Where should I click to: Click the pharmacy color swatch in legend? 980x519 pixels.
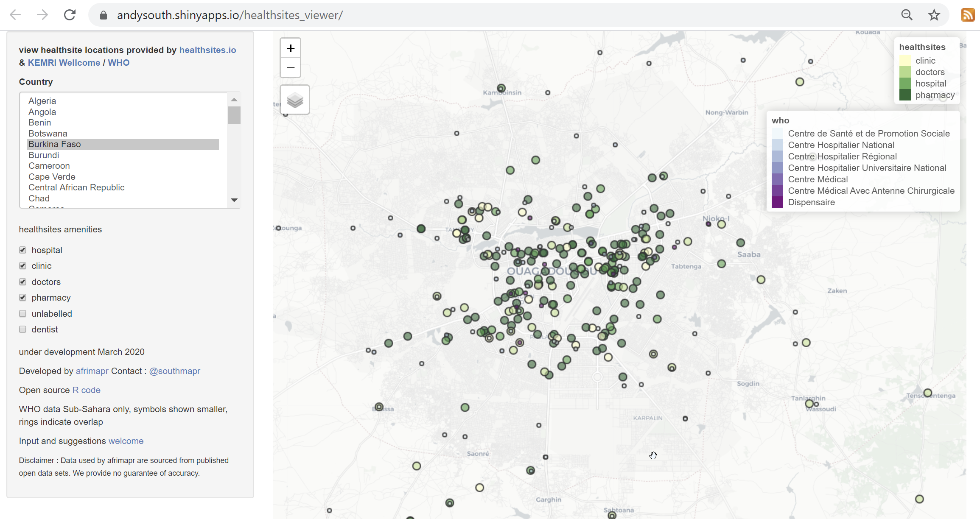point(905,95)
